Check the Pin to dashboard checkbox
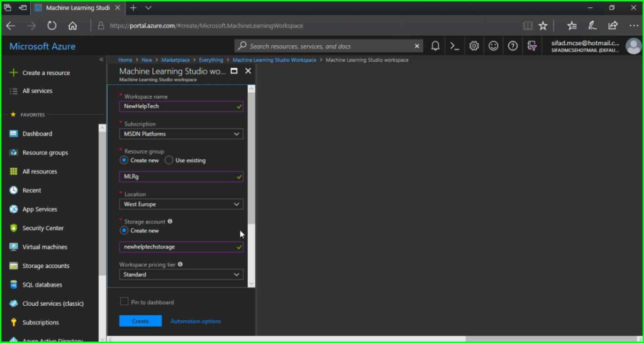 click(x=124, y=302)
